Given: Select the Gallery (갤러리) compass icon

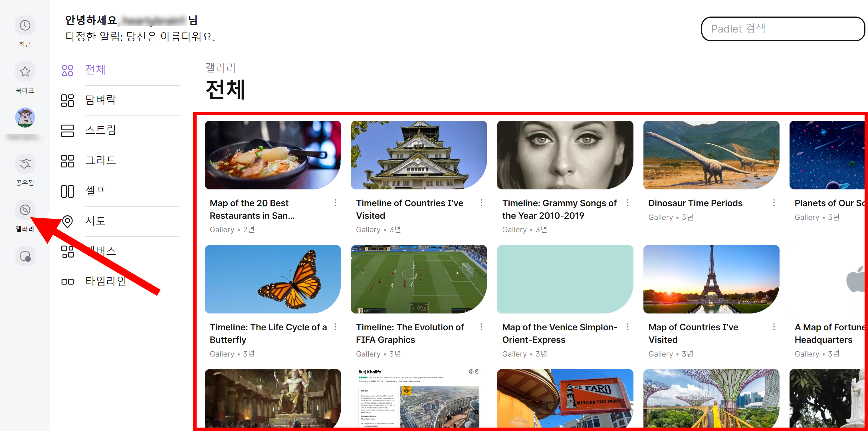Looking at the screenshot, I should (x=25, y=210).
